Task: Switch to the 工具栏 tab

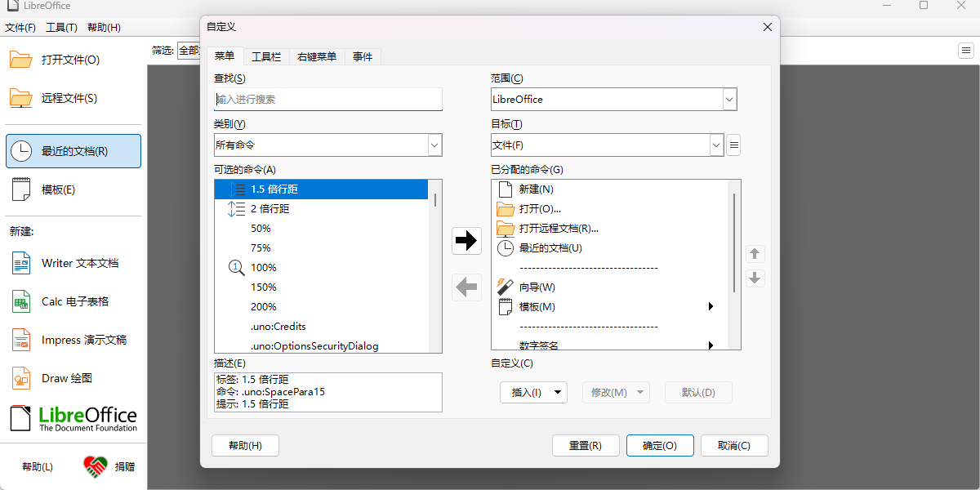Action: pyautogui.click(x=266, y=56)
